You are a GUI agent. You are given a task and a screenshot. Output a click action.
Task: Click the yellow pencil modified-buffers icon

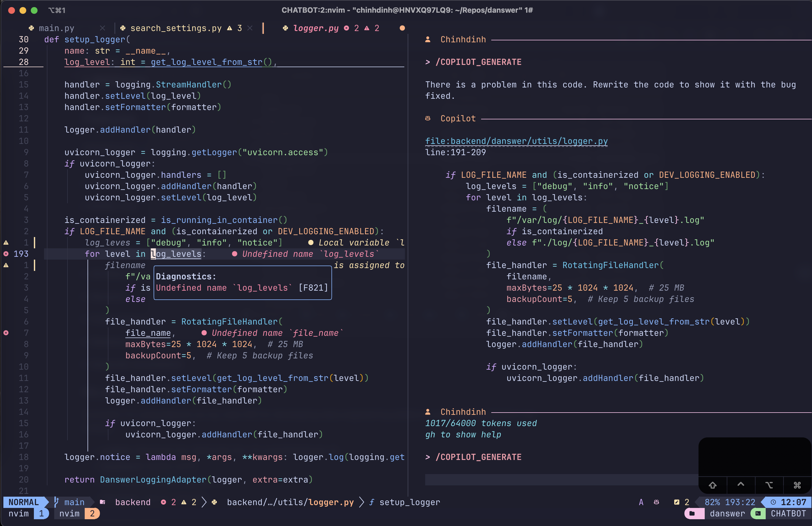point(676,502)
